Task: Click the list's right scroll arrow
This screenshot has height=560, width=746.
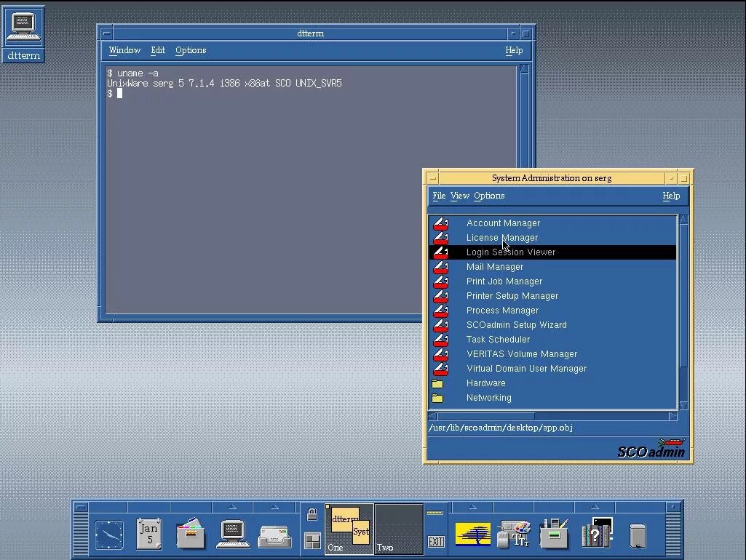Action: pos(672,417)
